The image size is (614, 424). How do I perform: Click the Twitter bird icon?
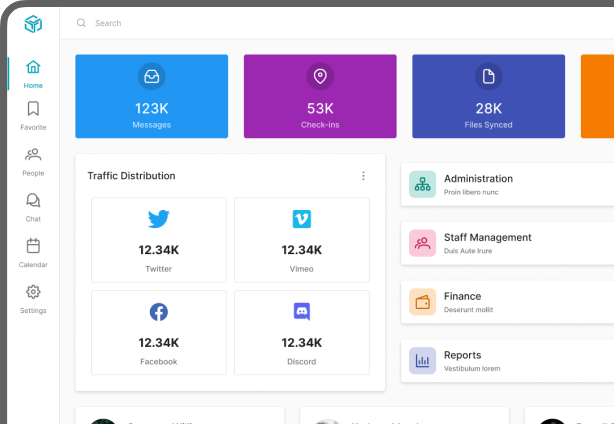click(159, 219)
